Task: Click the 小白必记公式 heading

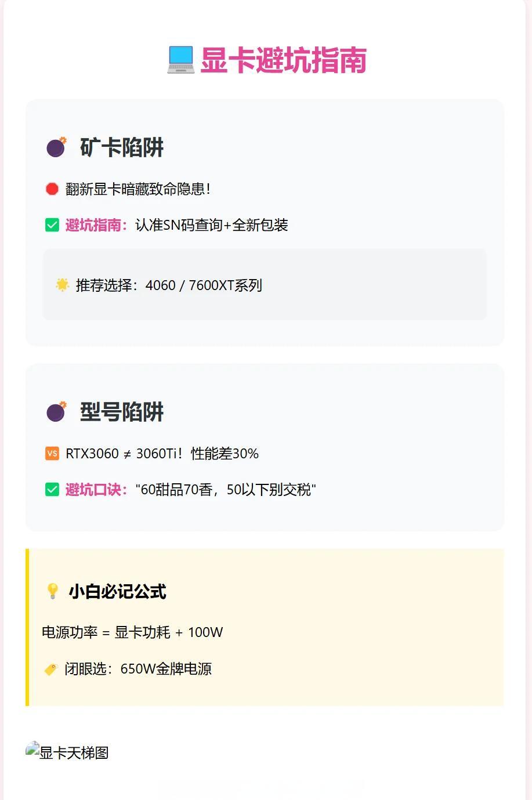Action: 117,591
